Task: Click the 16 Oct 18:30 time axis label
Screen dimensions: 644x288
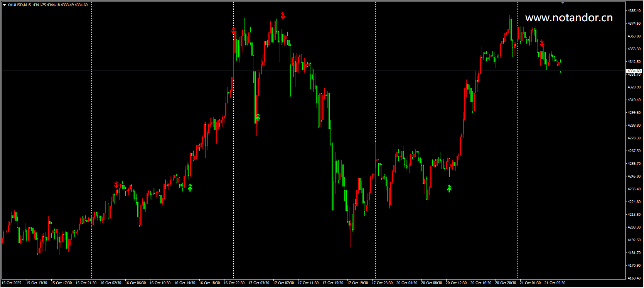Action: coord(209,283)
